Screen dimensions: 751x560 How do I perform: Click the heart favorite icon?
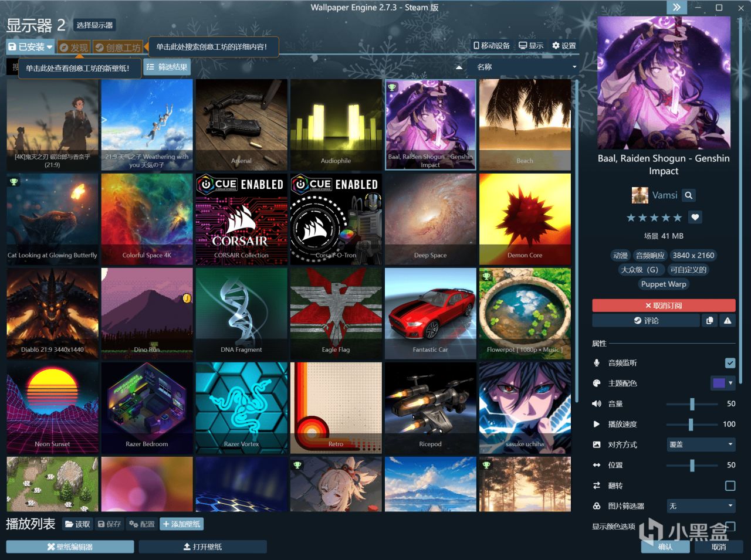[695, 218]
